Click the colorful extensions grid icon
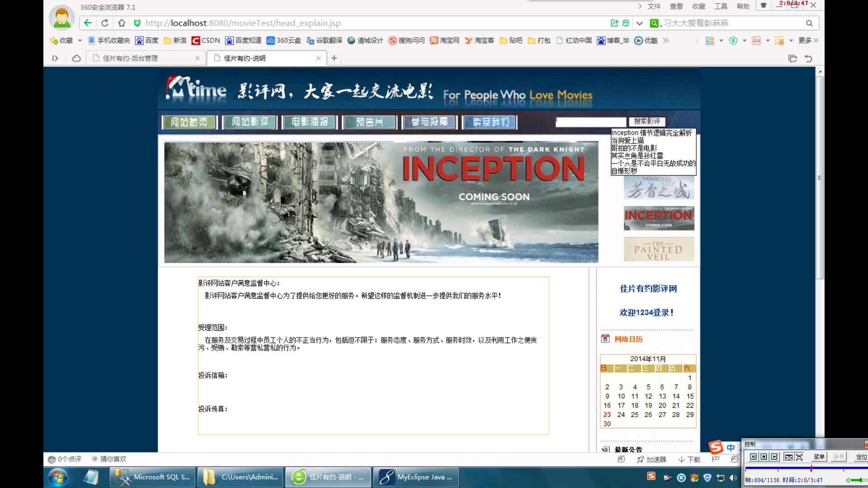This screenshot has width=868, height=488. (x=710, y=41)
